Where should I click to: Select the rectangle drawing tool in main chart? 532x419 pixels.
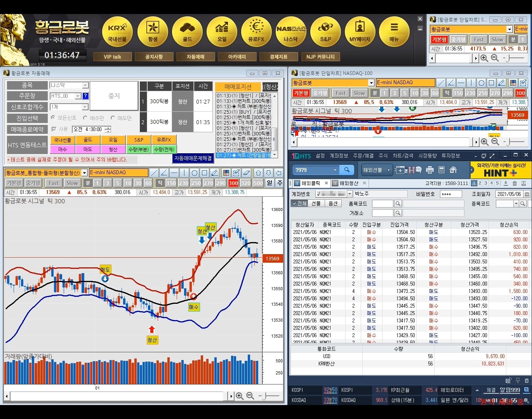click(x=205, y=173)
